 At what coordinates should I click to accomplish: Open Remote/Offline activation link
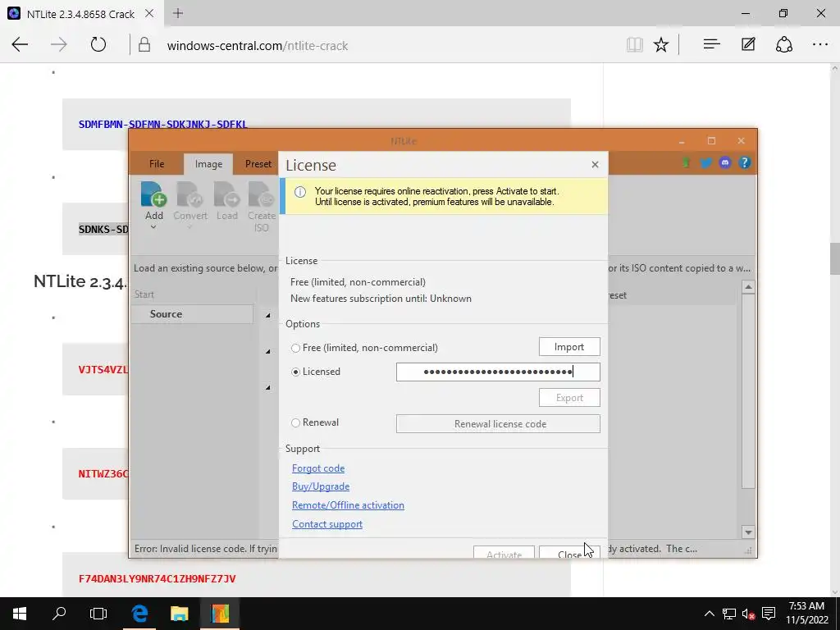348,505
